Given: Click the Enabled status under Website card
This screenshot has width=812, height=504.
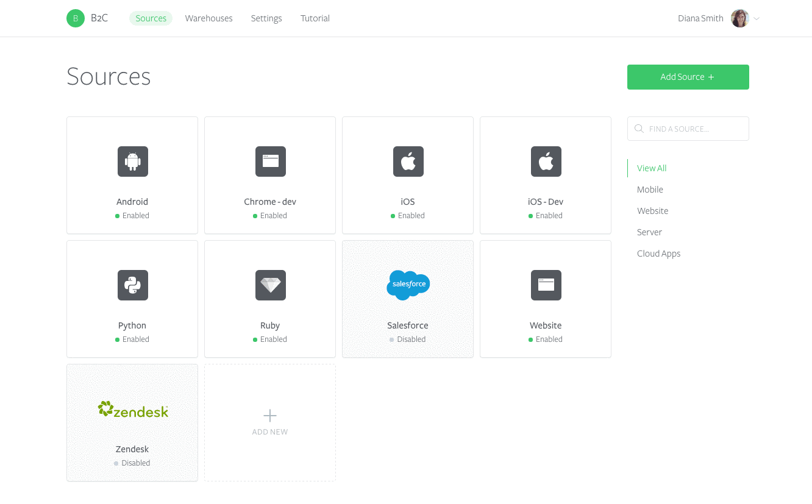Looking at the screenshot, I should (546, 339).
